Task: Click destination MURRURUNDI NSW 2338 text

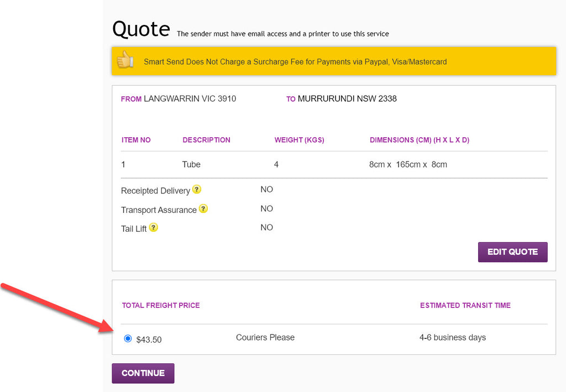Action: (347, 99)
